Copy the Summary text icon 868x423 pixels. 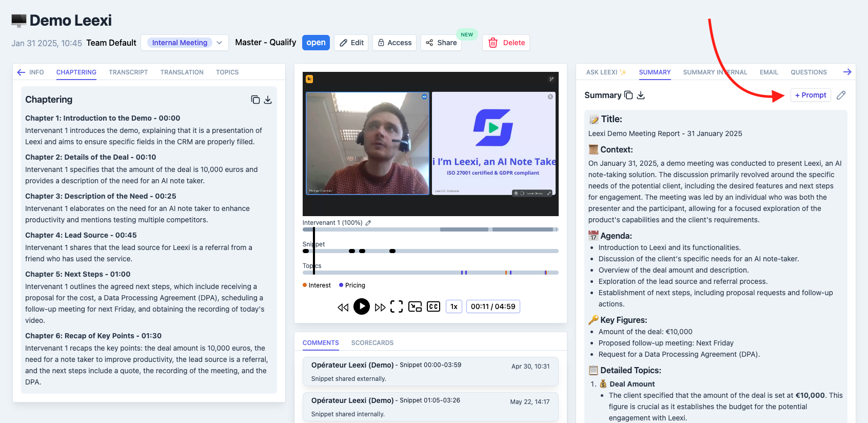pyautogui.click(x=628, y=95)
